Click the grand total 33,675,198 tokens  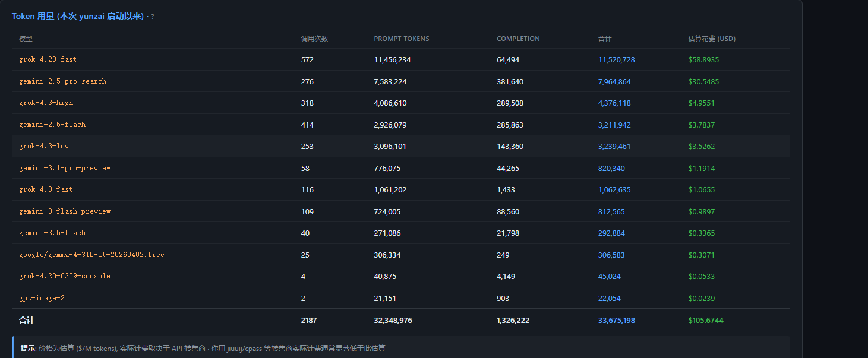[616, 320]
